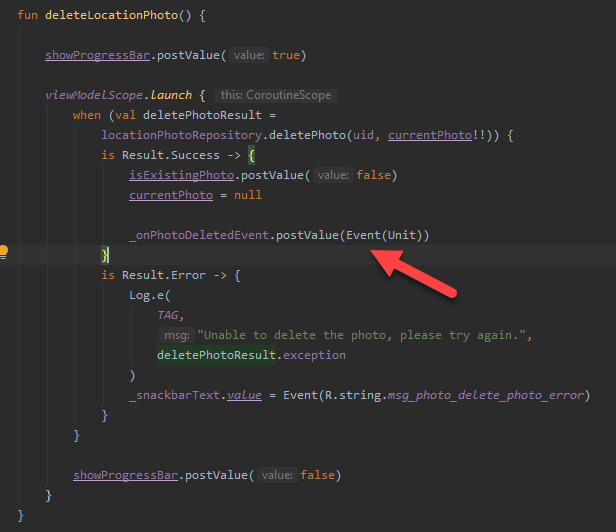Click the final closing brace of the function
616x532 pixels.
pos(21,515)
